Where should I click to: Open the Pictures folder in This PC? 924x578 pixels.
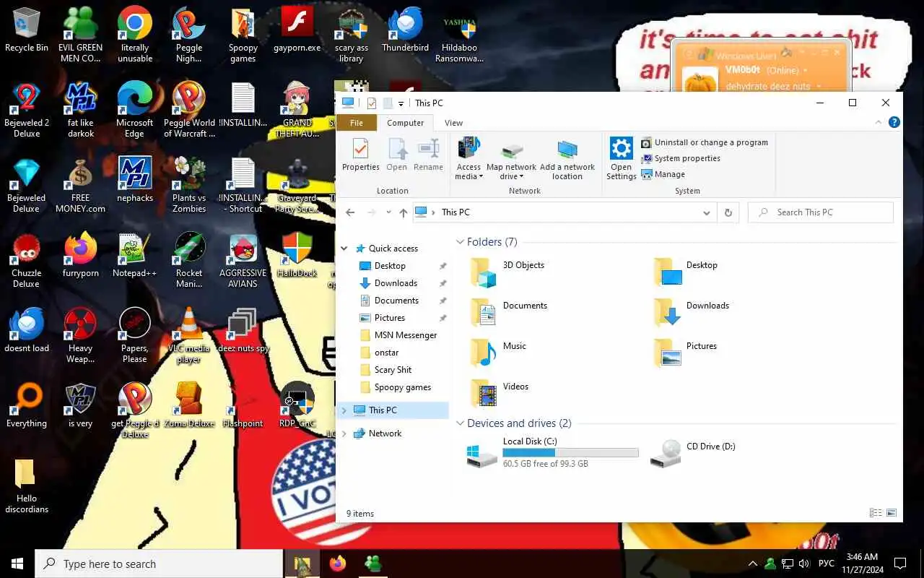coord(686,353)
